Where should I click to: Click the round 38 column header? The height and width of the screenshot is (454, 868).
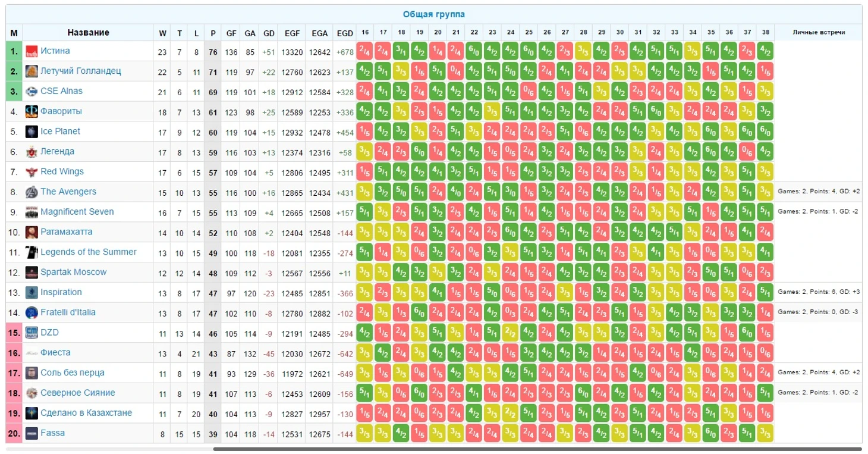tap(765, 33)
